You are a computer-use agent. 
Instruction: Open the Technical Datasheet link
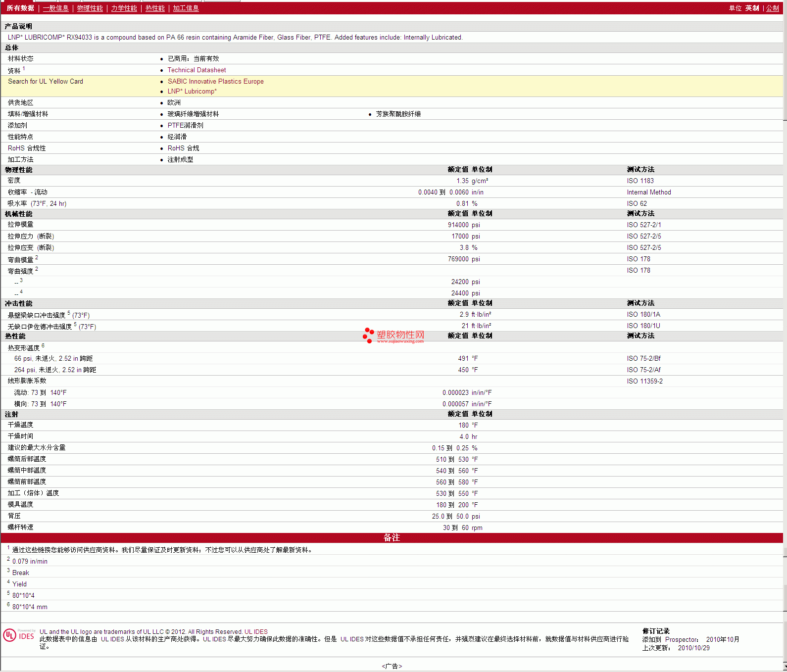pyautogui.click(x=197, y=70)
